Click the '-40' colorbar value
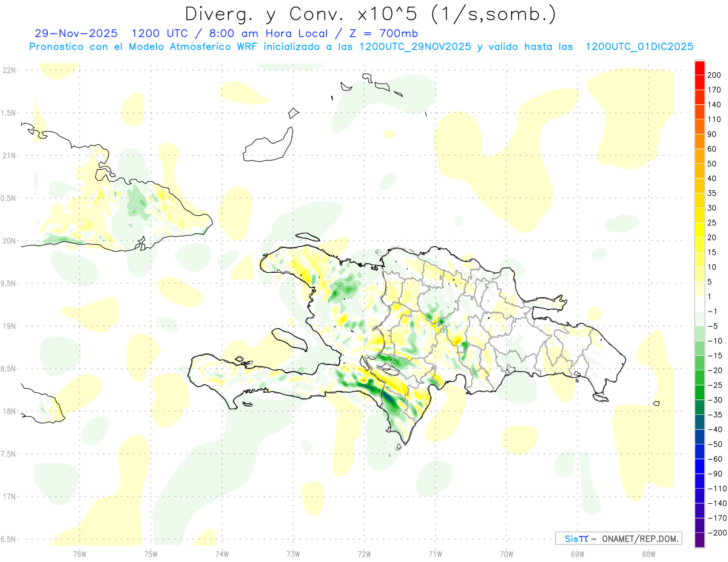This screenshot has height=562, width=728. point(716,429)
